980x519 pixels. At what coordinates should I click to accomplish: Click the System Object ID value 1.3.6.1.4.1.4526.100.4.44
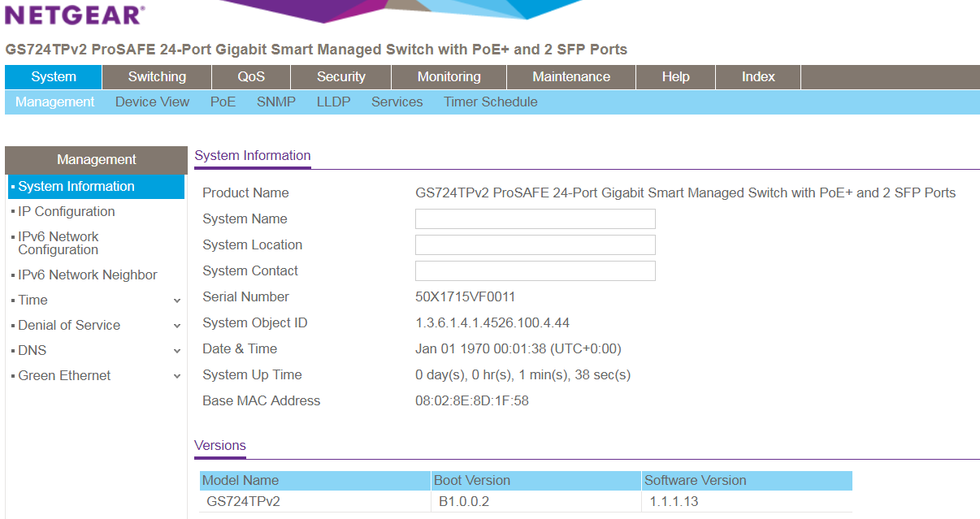coord(492,323)
